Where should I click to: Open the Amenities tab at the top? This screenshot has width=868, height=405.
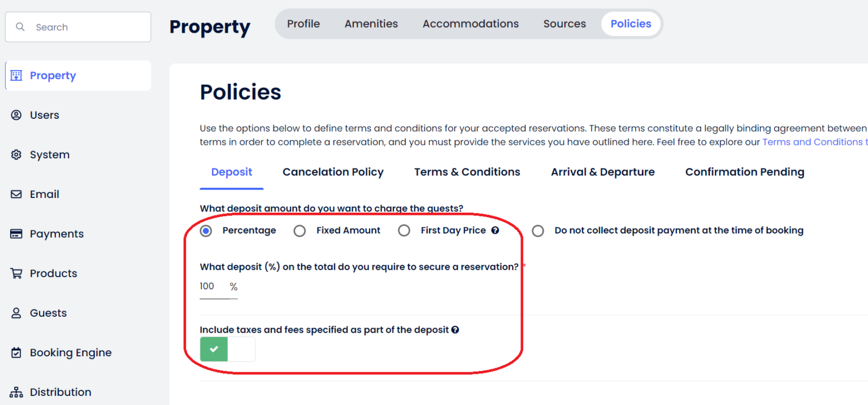click(x=371, y=24)
